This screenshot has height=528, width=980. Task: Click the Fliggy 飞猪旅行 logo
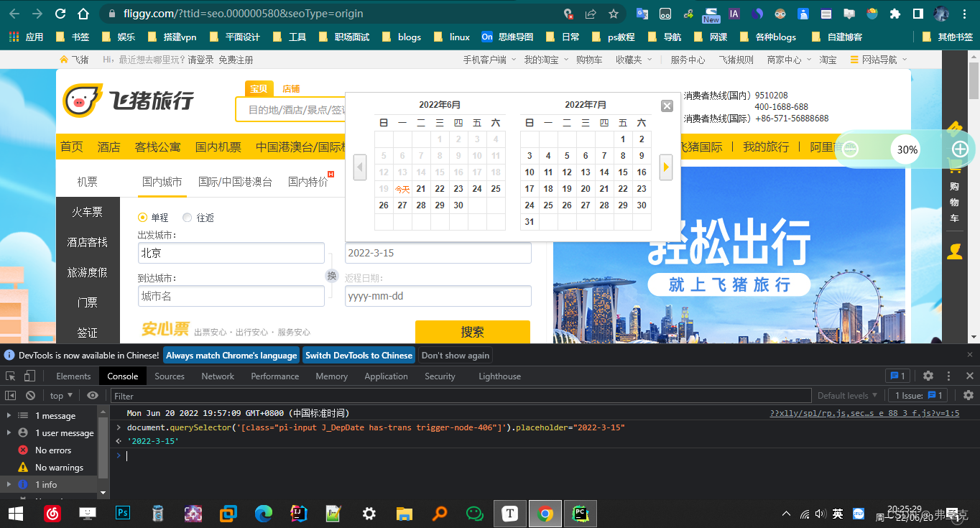coord(128,100)
